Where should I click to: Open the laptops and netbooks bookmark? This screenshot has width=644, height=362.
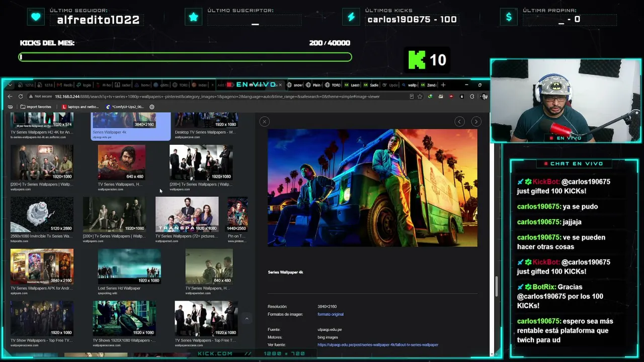click(80, 107)
